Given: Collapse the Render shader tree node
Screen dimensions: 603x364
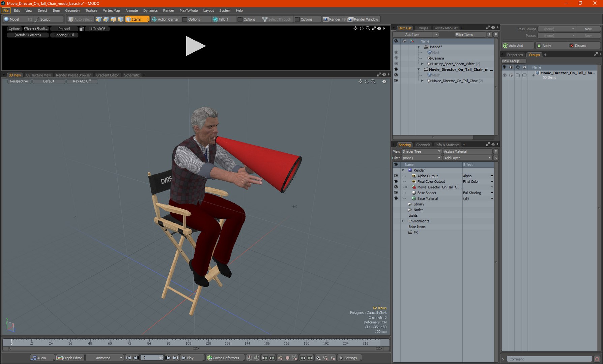Looking at the screenshot, I should 403,170.
